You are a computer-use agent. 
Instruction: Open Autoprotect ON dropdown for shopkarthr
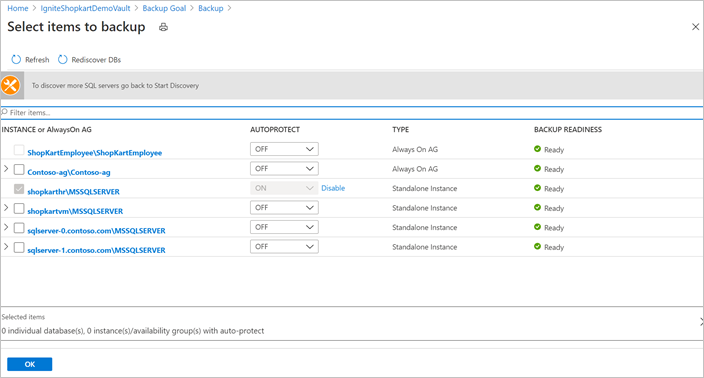284,188
